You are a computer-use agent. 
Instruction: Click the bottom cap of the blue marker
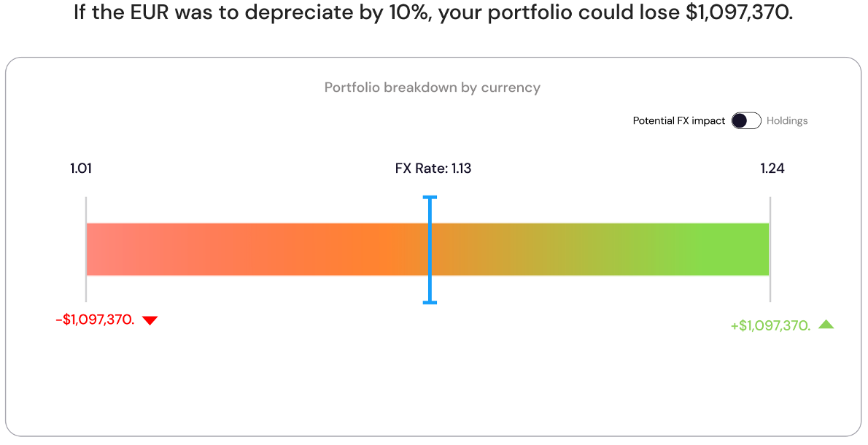430,302
